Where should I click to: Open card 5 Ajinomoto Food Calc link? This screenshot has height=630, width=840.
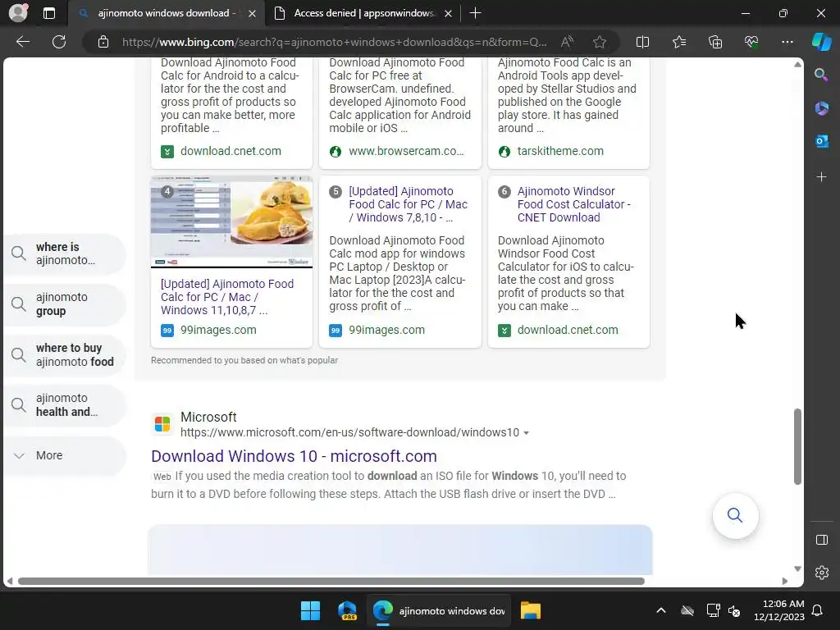point(409,204)
